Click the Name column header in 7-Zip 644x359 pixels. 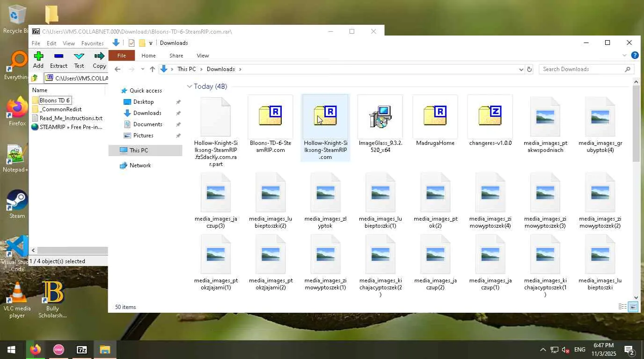pos(68,90)
